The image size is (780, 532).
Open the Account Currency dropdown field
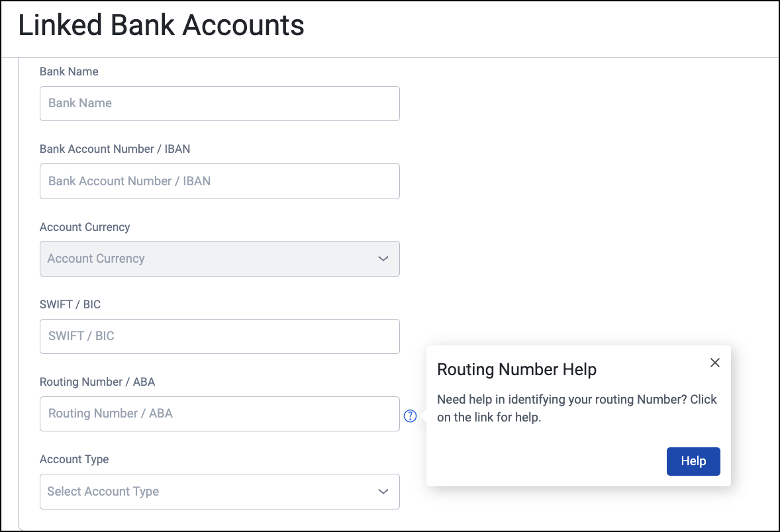pos(219,259)
